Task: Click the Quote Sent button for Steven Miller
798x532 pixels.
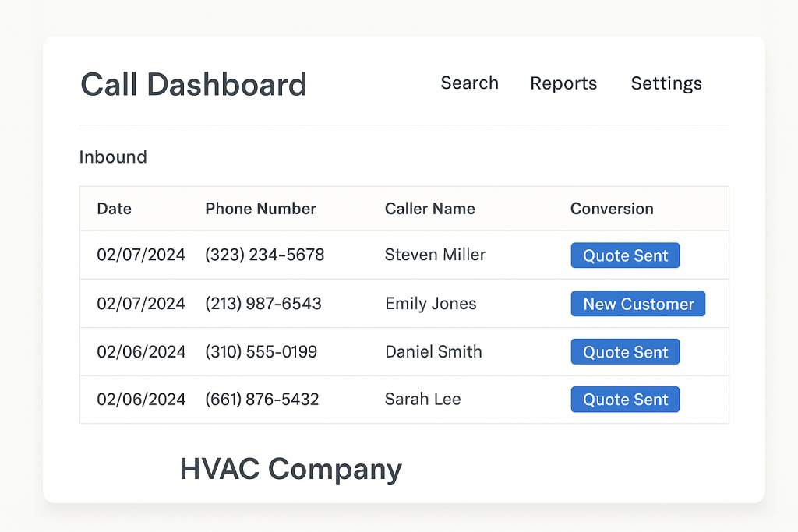Action: (625, 255)
